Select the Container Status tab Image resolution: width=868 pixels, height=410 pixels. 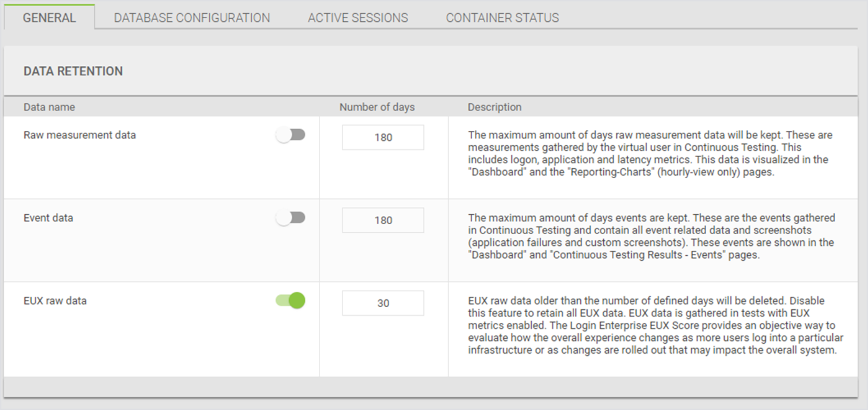[x=502, y=18]
